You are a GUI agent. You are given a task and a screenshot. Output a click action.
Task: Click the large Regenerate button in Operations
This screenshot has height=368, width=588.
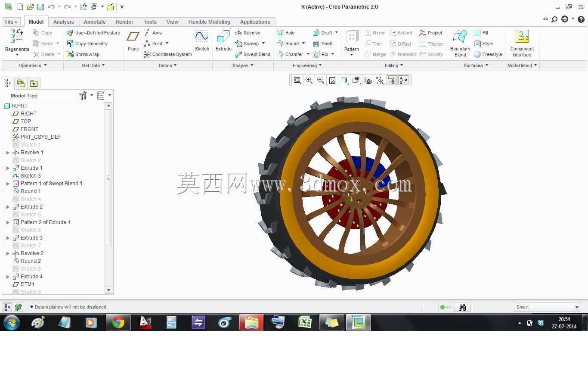[x=17, y=43]
